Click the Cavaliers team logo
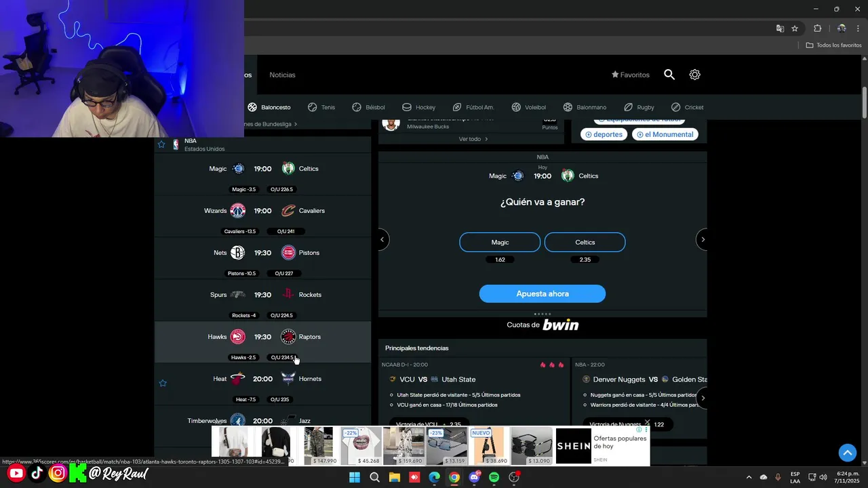This screenshot has width=868, height=488. [288, 211]
